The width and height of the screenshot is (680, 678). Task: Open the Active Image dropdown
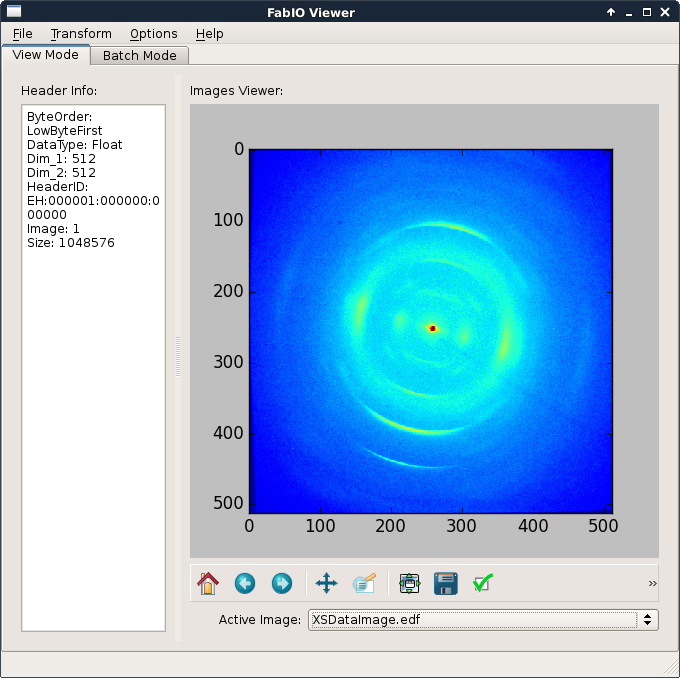point(482,620)
